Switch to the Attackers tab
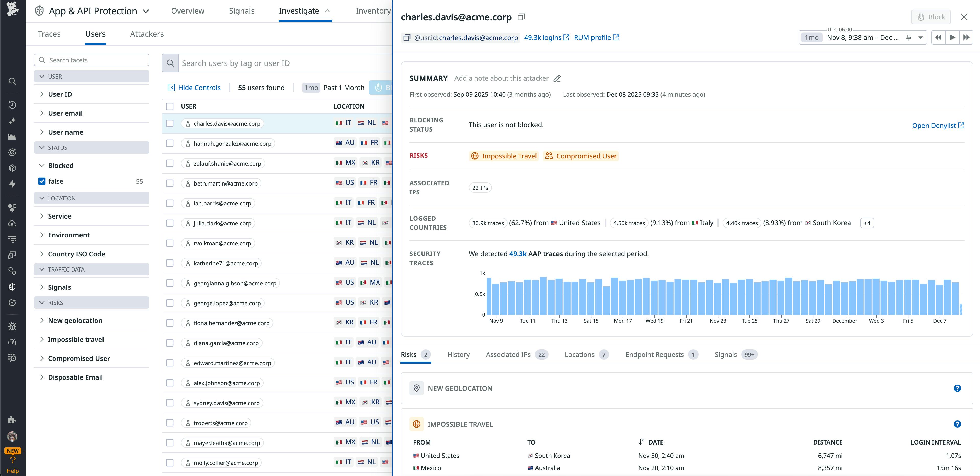Viewport: 980px width, 476px height. point(146,34)
